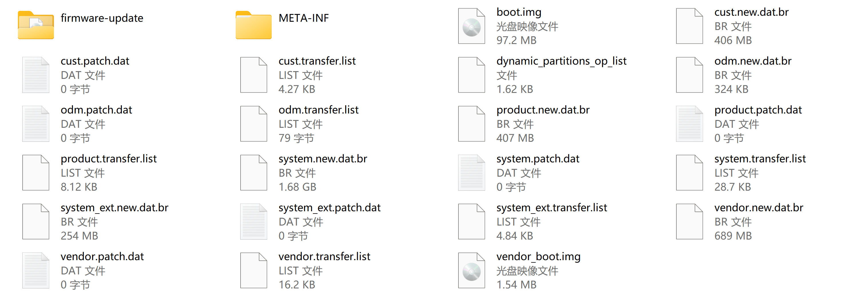Select the firmware-update folder icon
This screenshot has width=868, height=307.
point(36,26)
